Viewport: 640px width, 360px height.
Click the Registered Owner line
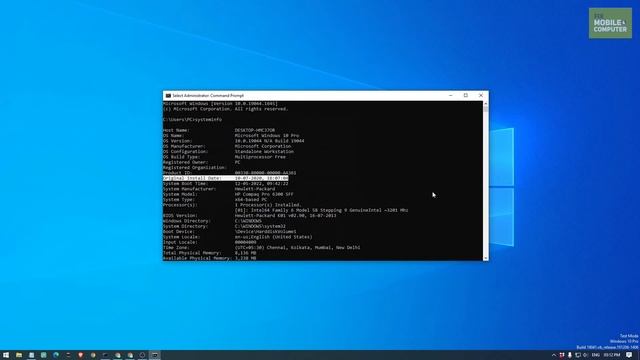(x=202, y=162)
